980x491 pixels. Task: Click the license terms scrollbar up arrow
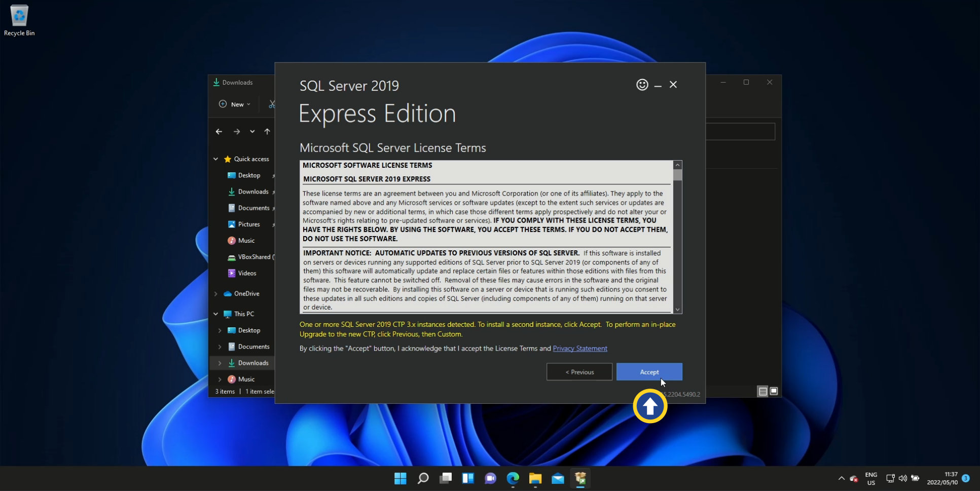click(677, 165)
